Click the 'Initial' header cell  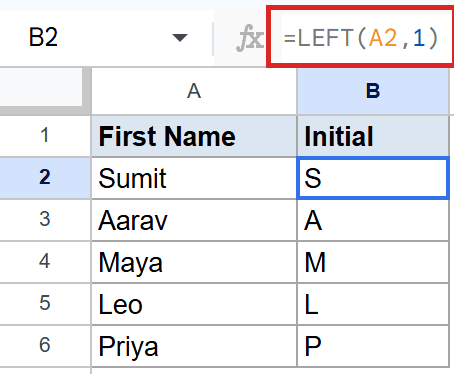pyautogui.click(x=373, y=136)
